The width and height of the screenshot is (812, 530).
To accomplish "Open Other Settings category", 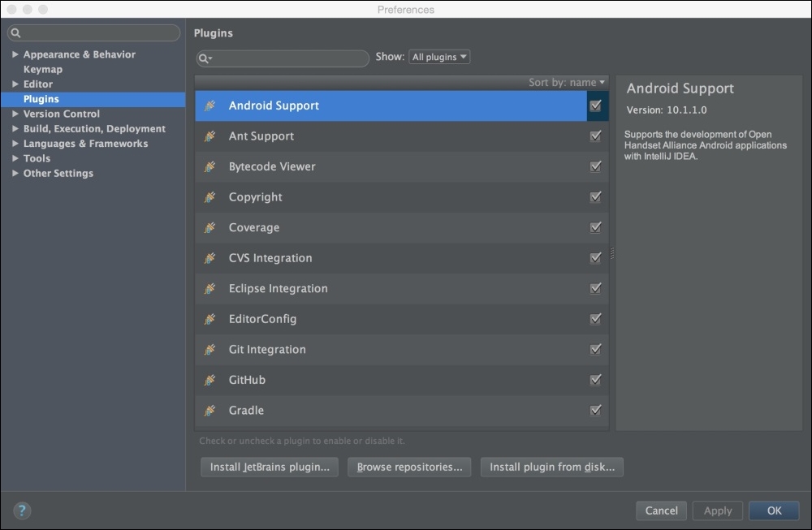I will click(58, 174).
